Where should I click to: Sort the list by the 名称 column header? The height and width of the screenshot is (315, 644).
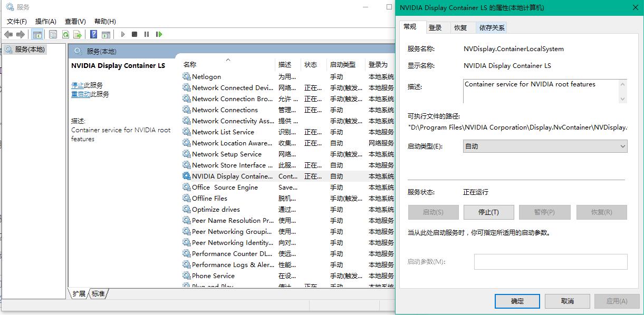190,65
